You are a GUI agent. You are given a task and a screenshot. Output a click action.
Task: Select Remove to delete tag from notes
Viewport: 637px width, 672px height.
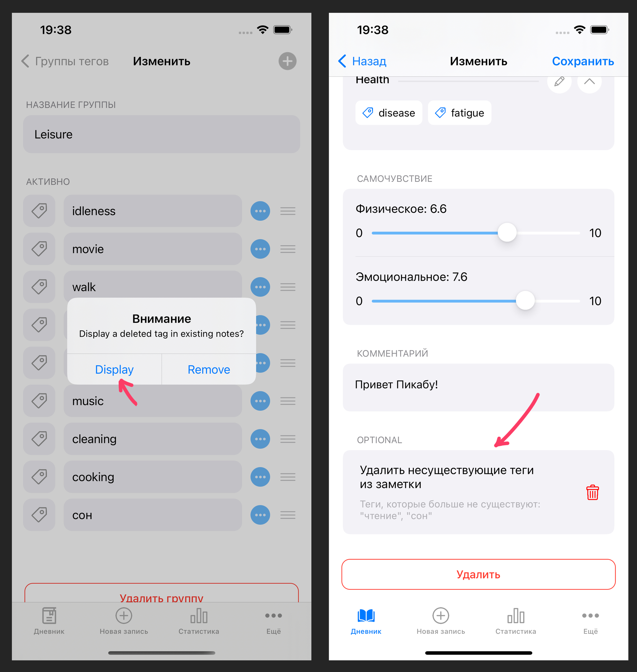coord(208,369)
